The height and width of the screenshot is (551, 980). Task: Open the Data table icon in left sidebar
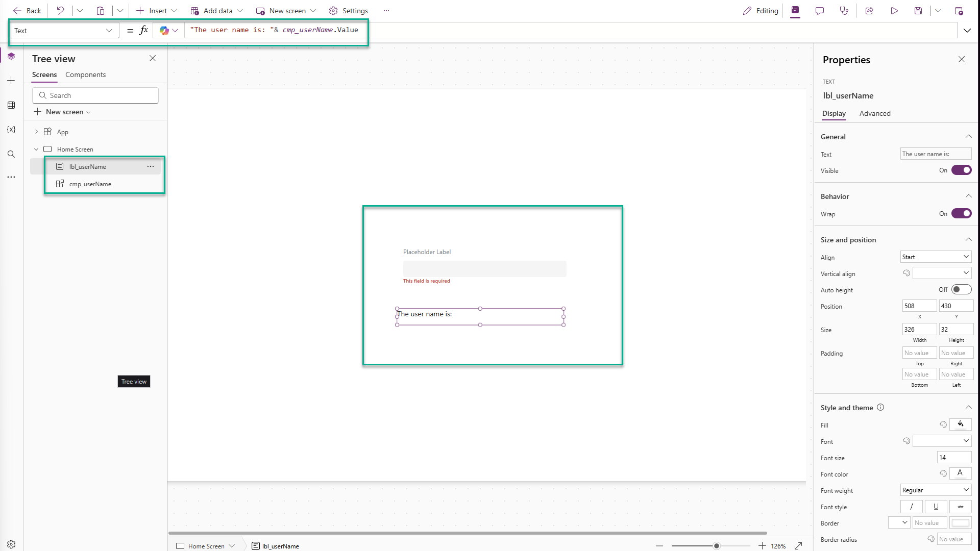coord(11,105)
